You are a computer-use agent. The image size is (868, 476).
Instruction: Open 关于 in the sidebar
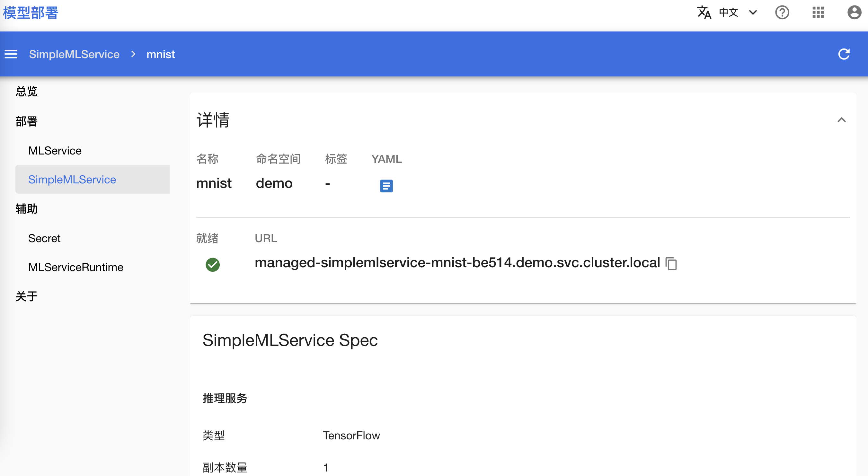[27, 296]
